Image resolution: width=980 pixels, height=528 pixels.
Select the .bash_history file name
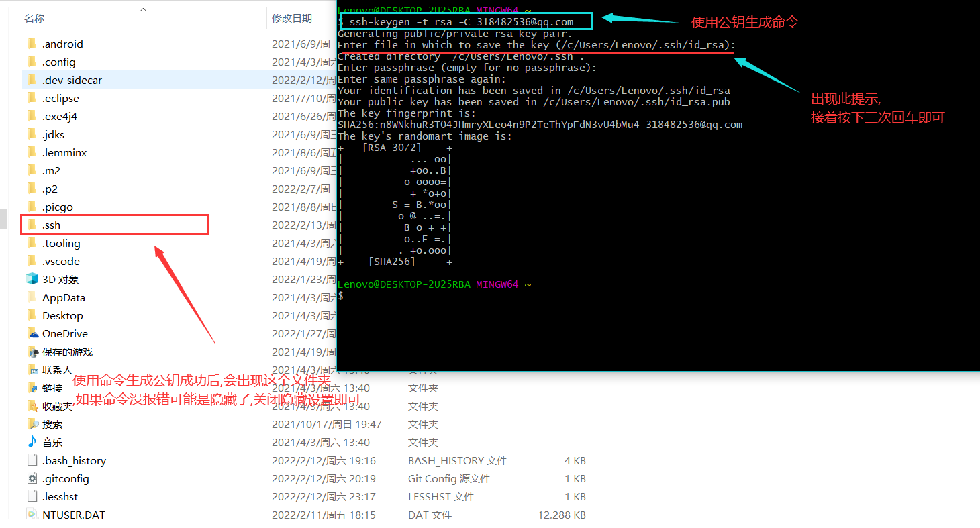pyautogui.click(x=74, y=460)
